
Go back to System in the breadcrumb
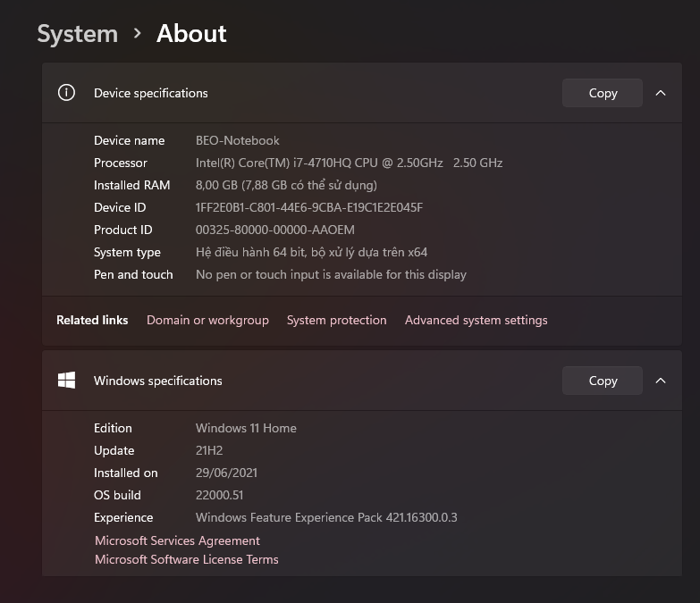tap(78, 34)
